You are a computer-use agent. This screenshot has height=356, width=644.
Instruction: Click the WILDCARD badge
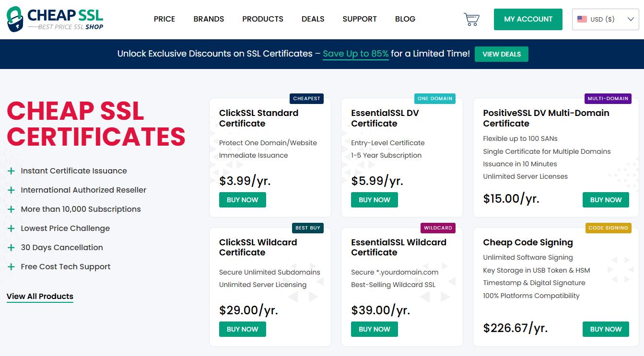(x=438, y=228)
